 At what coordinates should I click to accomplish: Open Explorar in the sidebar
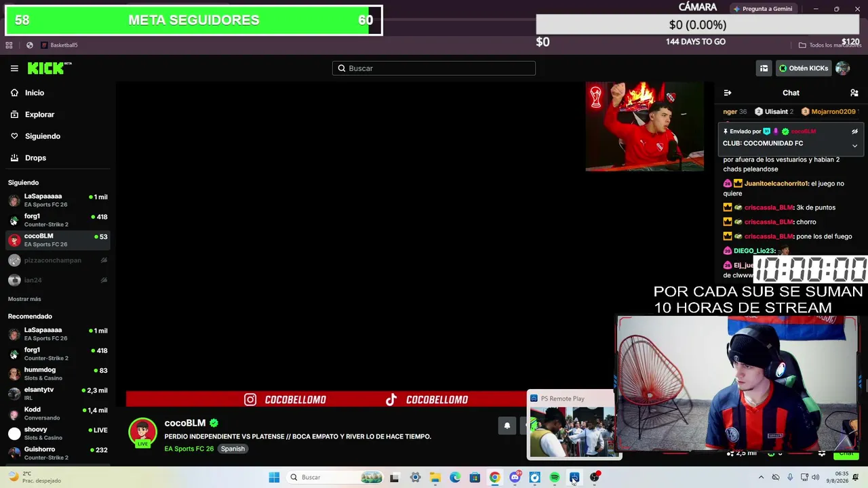click(x=39, y=115)
